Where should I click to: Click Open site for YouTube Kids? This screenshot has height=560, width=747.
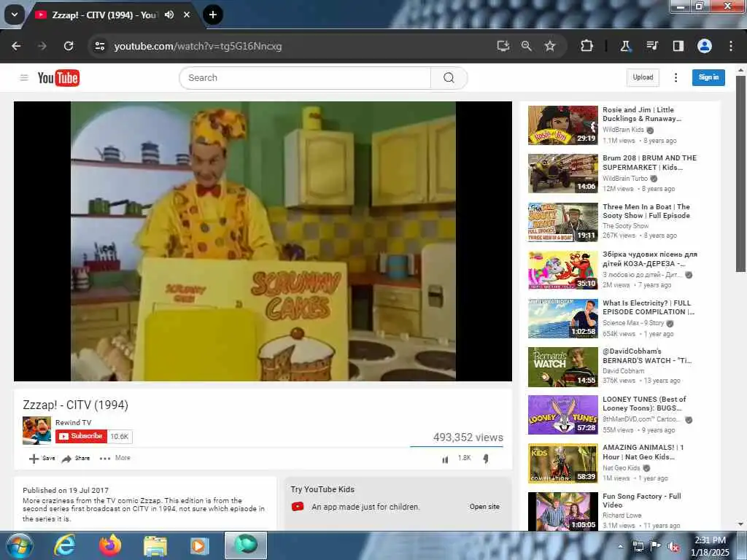[484, 507]
